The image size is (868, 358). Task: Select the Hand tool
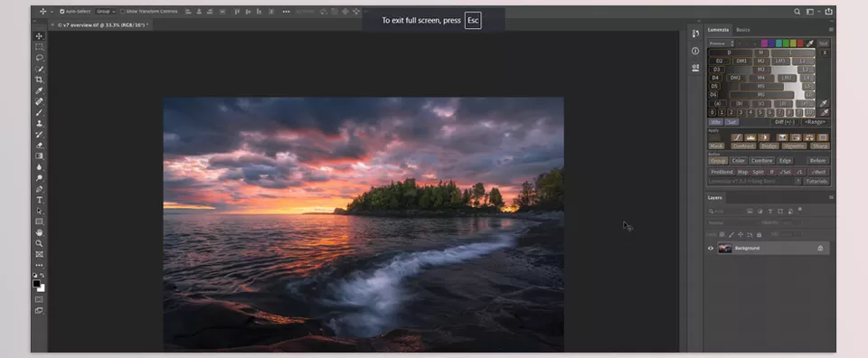[x=39, y=232]
